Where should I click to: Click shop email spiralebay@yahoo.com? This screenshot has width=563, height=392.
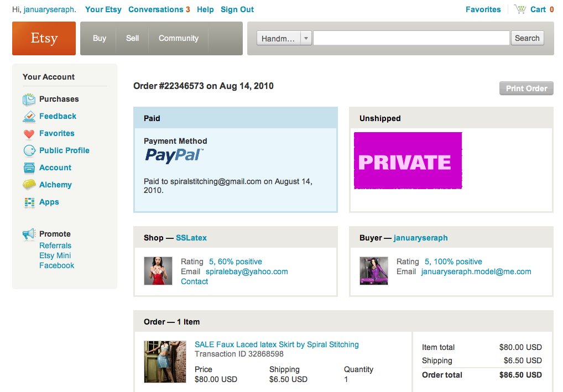coord(247,271)
